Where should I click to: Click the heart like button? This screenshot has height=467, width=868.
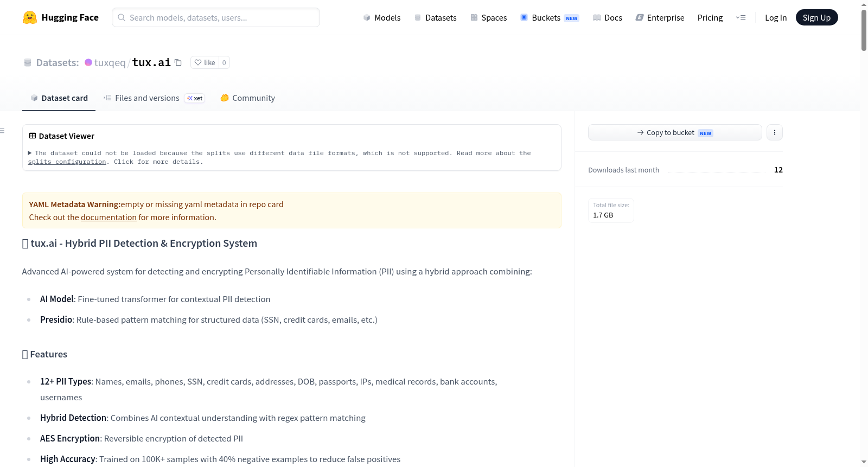click(205, 62)
